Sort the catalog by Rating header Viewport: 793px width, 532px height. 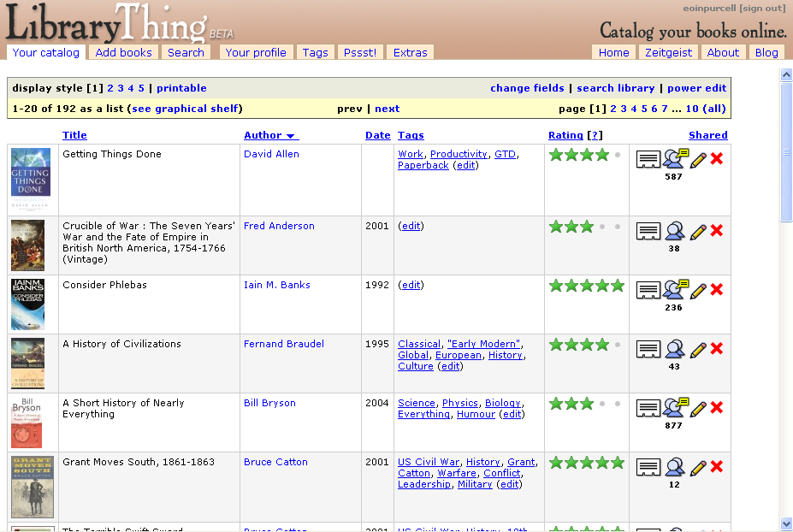(x=565, y=135)
